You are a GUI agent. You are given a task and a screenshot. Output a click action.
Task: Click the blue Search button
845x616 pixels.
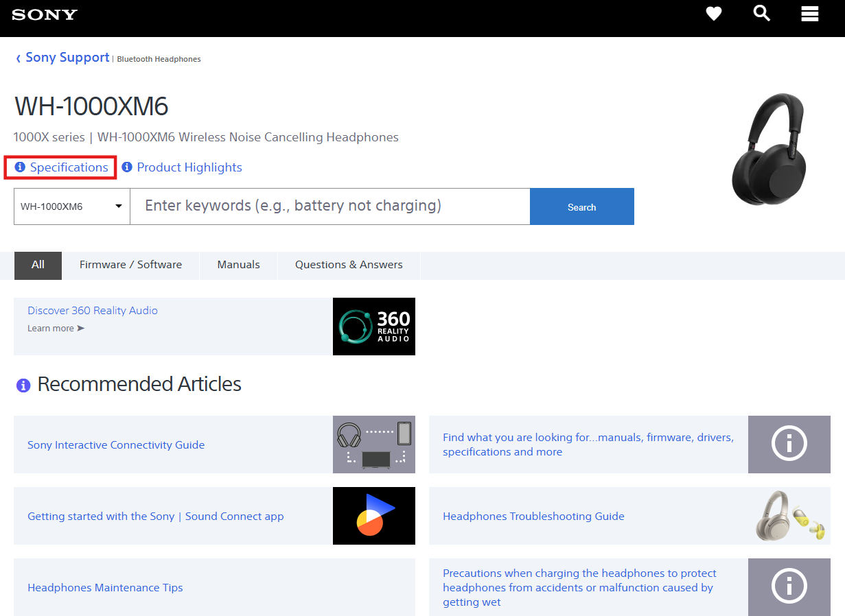[582, 206]
